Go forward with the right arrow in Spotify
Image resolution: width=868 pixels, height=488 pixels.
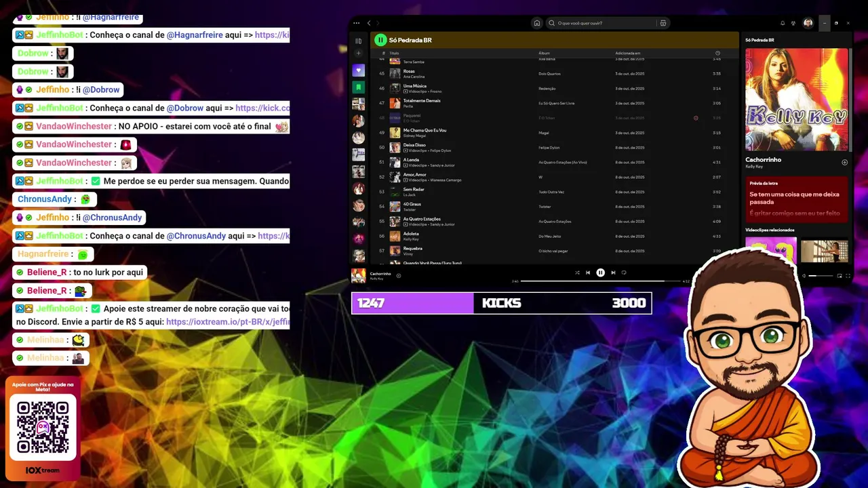378,23
